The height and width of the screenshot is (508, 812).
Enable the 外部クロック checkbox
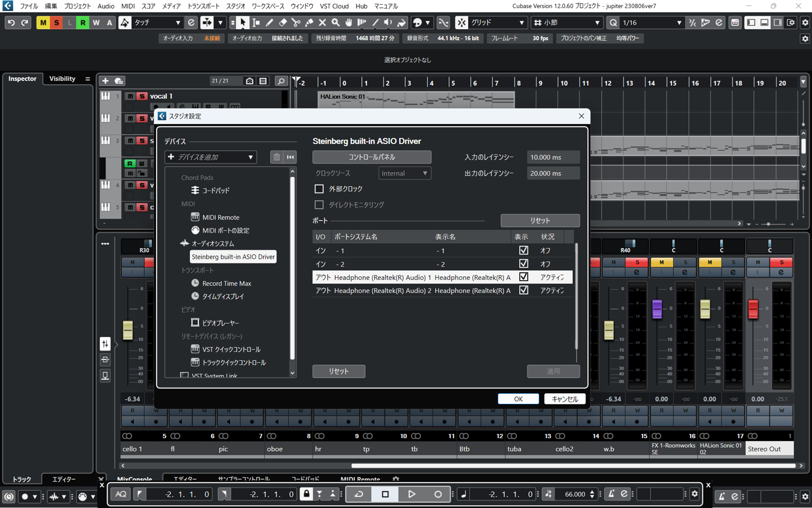coord(319,189)
